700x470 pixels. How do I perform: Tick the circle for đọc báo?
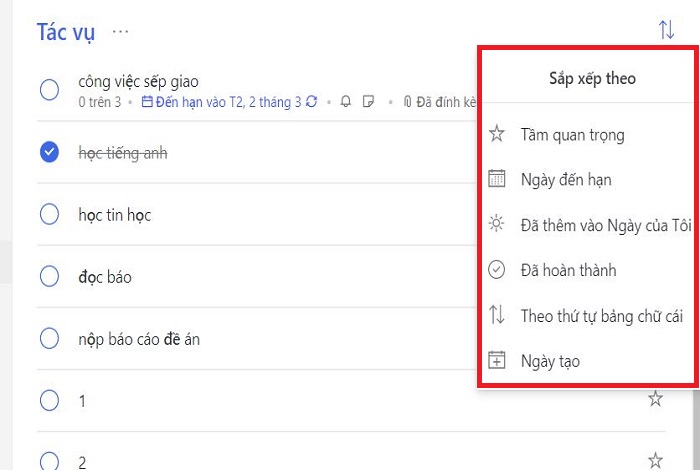point(49,276)
